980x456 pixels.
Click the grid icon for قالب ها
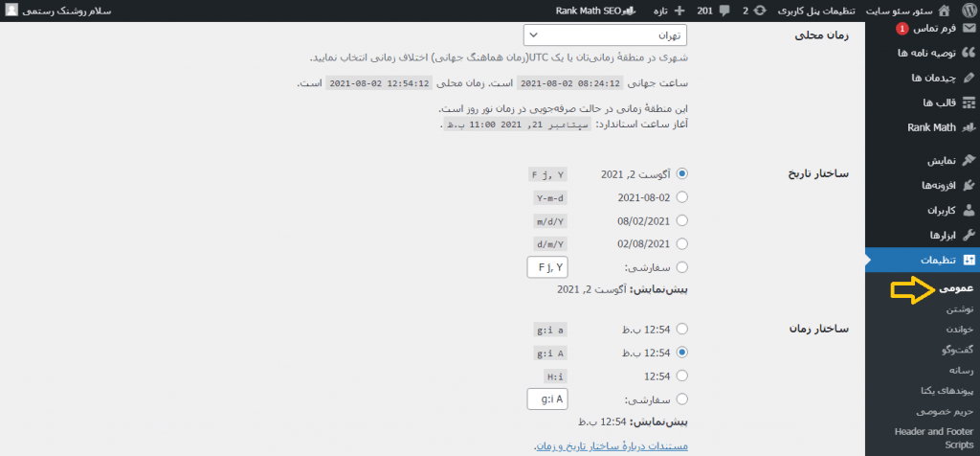(x=969, y=103)
